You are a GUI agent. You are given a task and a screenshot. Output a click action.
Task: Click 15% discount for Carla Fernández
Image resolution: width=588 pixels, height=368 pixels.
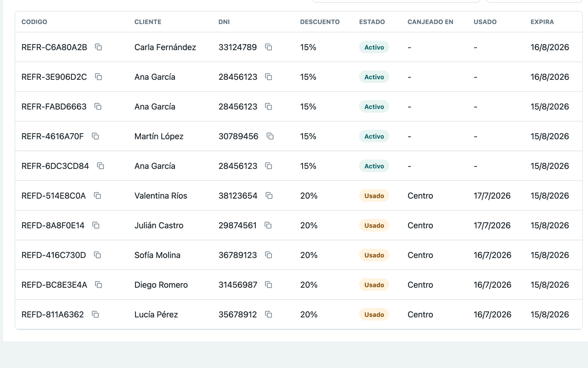point(308,47)
